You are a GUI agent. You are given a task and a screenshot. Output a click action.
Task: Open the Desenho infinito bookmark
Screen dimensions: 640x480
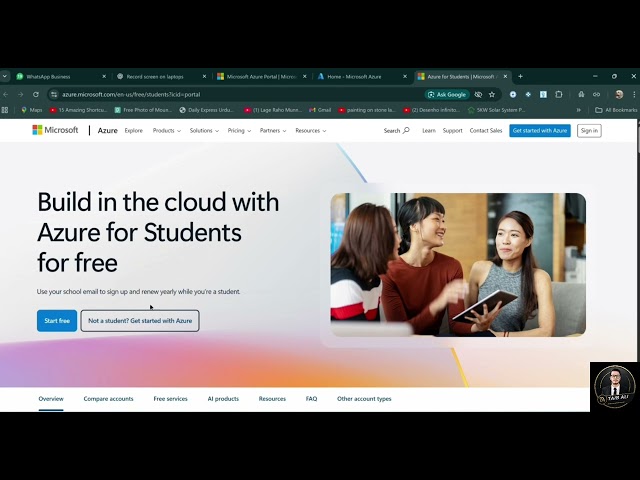pyautogui.click(x=431, y=110)
